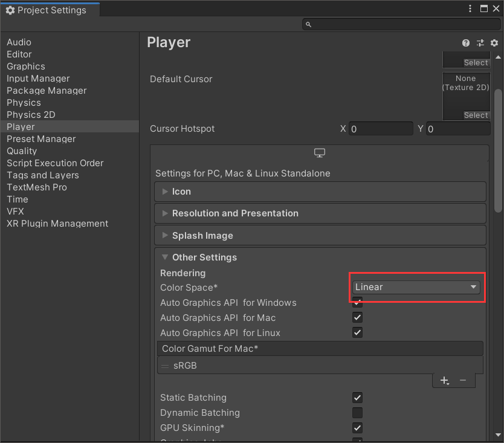The height and width of the screenshot is (443, 504).
Task: Open the Color Space dropdown
Action: 416,287
